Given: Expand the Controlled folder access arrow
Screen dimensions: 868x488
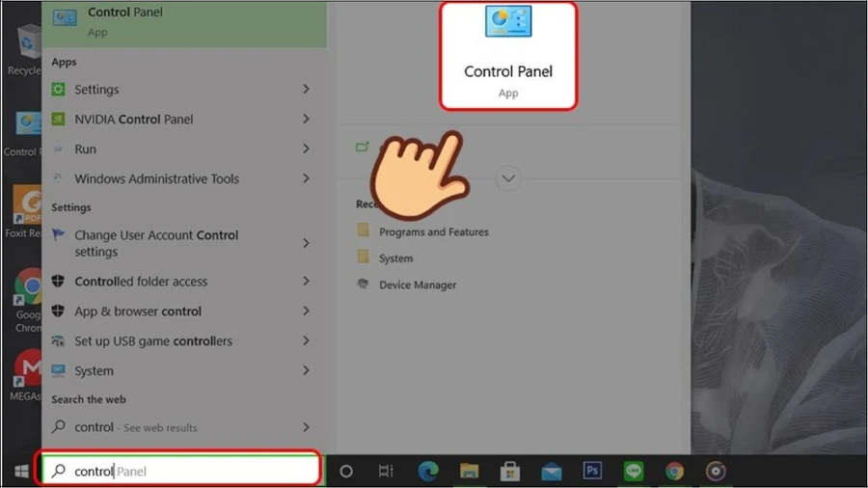Looking at the screenshot, I should click(x=306, y=281).
